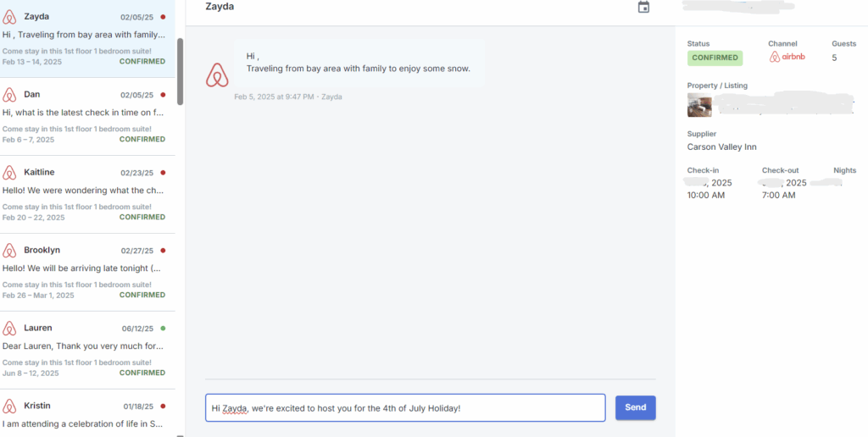Click the CONFIRMED status badge in details panel
The width and height of the screenshot is (868, 437).
pyautogui.click(x=715, y=58)
